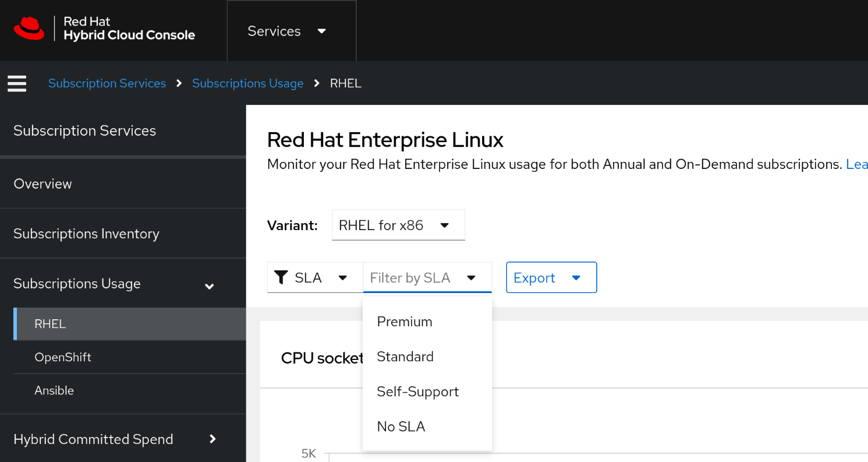Open the Subscriptions Usage breadcrumb link
The height and width of the screenshot is (462, 868).
pos(247,83)
